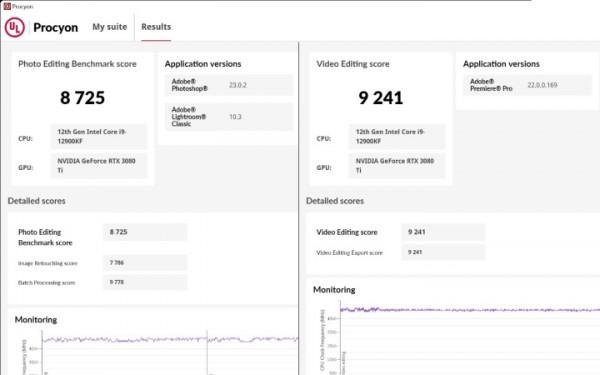Image resolution: width=600 pixels, height=375 pixels.
Task: Click CPU value in Video Editing panel
Action: pyautogui.click(x=397, y=136)
